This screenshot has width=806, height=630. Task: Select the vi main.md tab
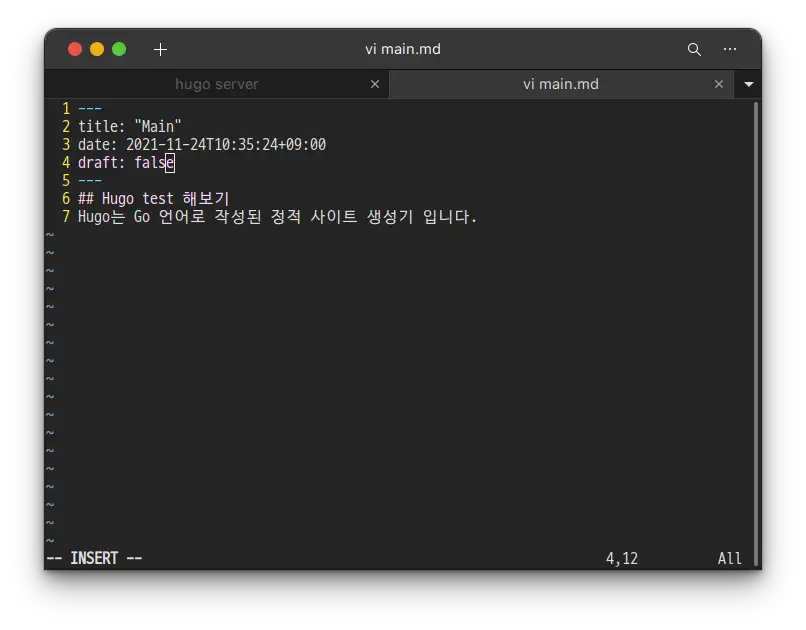[561, 84]
